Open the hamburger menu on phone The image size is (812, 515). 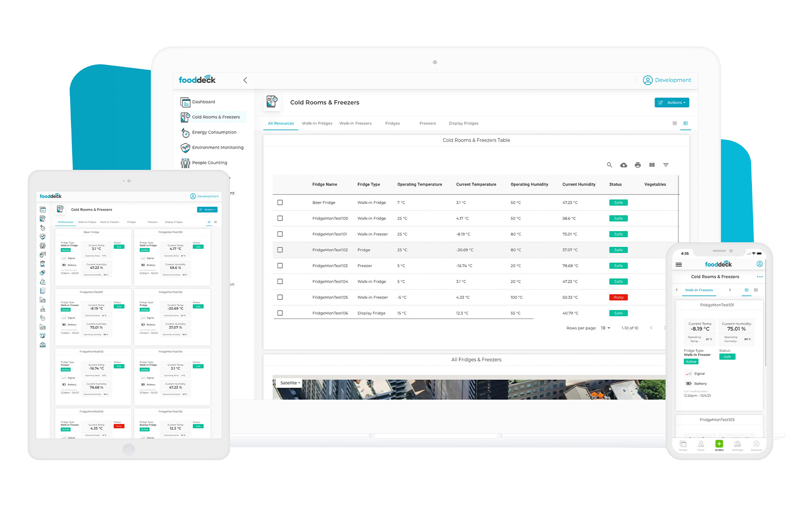point(679,265)
